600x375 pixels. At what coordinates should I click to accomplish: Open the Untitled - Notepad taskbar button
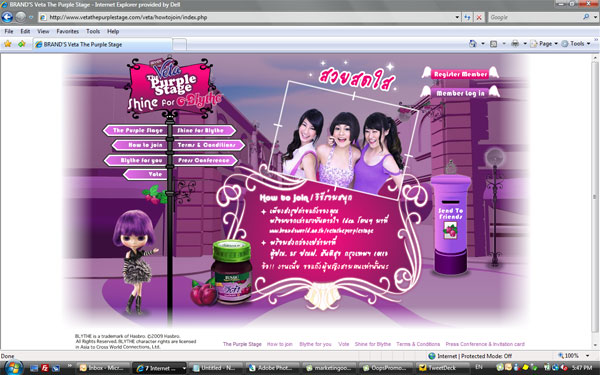tap(215, 368)
